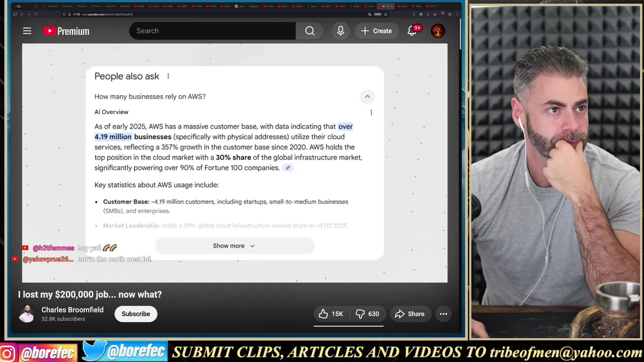This screenshot has height=362, width=644.
Task: Reload the page with the refresh icon
Action: click(36, 14)
